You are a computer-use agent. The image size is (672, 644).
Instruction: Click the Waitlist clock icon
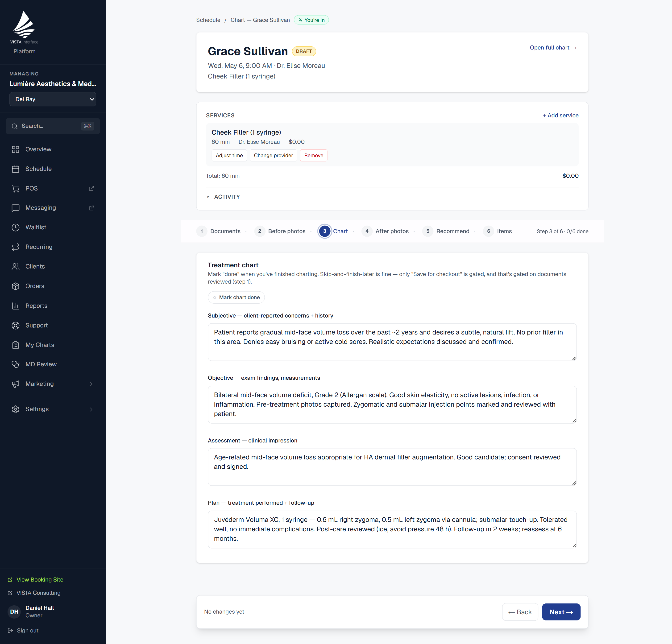click(x=15, y=227)
